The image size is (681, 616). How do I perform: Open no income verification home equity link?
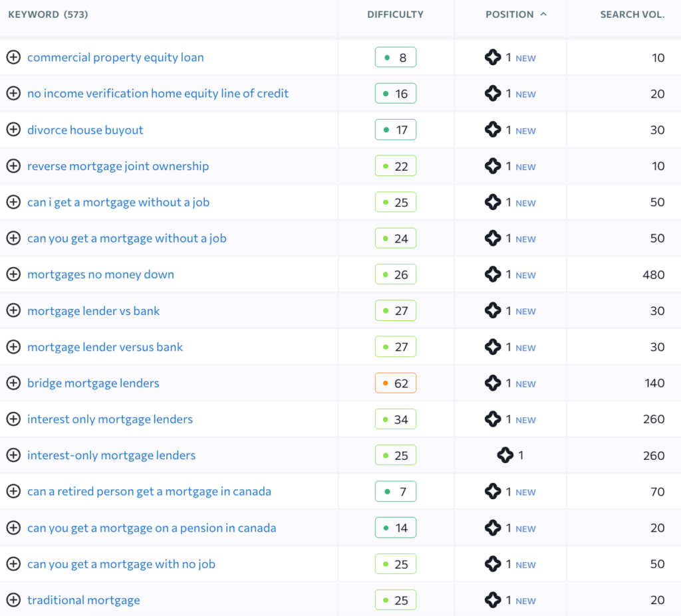pos(158,93)
